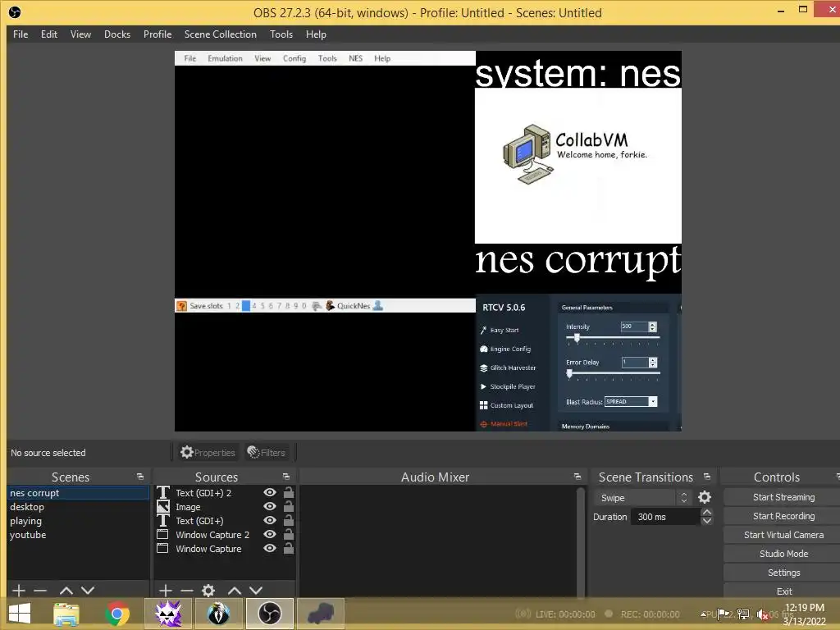840x630 pixels.
Task: Hide Text (GDI+) 2 source visibility
Action: click(x=270, y=492)
